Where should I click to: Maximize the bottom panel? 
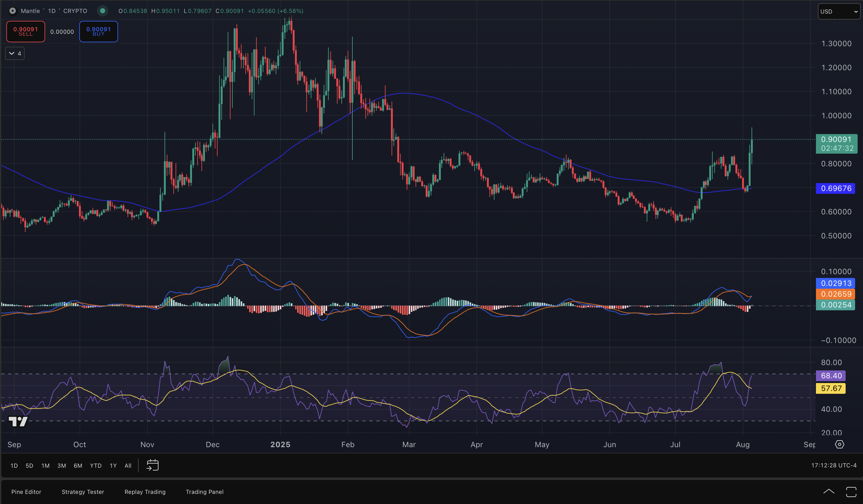pyautogui.click(x=851, y=492)
